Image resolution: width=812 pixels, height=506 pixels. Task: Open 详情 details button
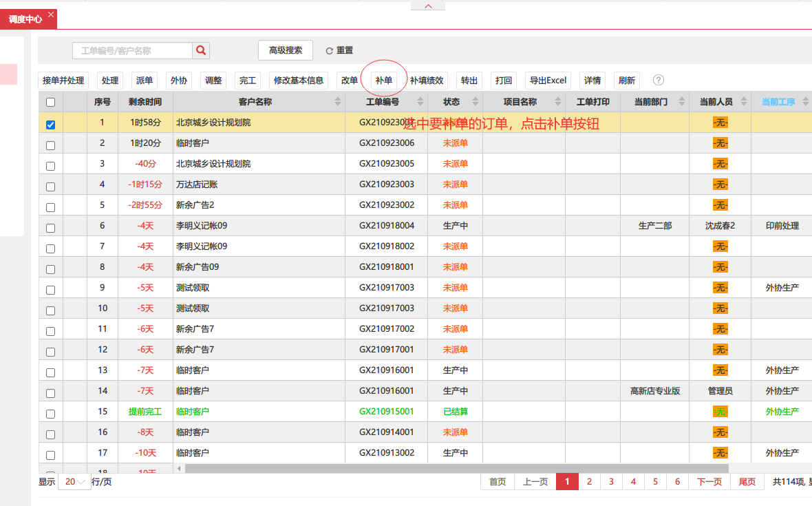[592, 81]
